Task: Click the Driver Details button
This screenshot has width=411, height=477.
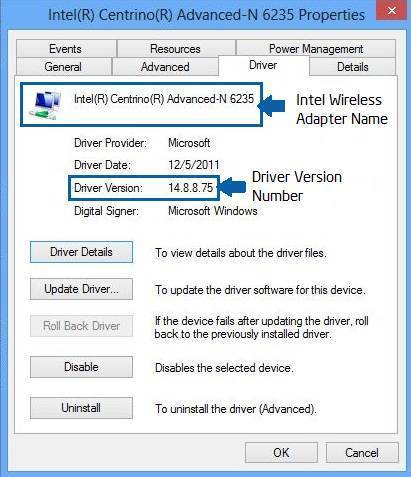Action: [81, 252]
